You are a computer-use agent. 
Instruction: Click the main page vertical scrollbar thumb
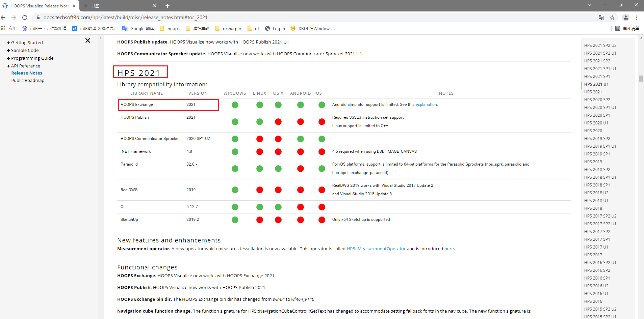tap(641, 78)
